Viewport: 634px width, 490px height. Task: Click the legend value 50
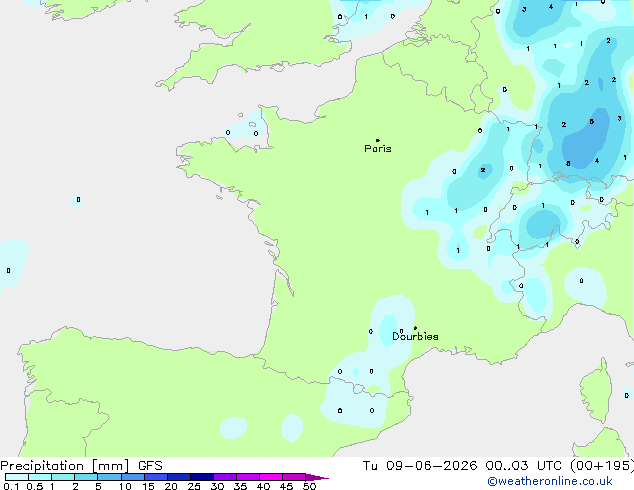tap(309, 486)
